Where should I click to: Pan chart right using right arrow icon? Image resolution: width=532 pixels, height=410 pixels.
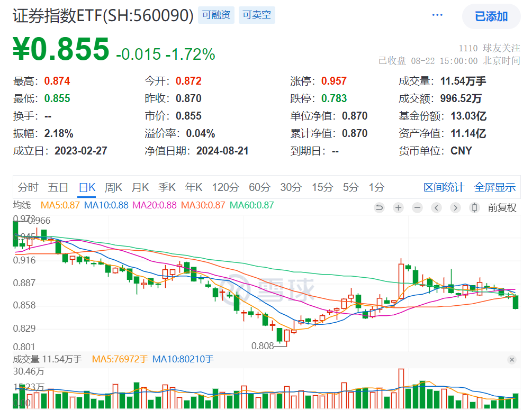(x=455, y=208)
